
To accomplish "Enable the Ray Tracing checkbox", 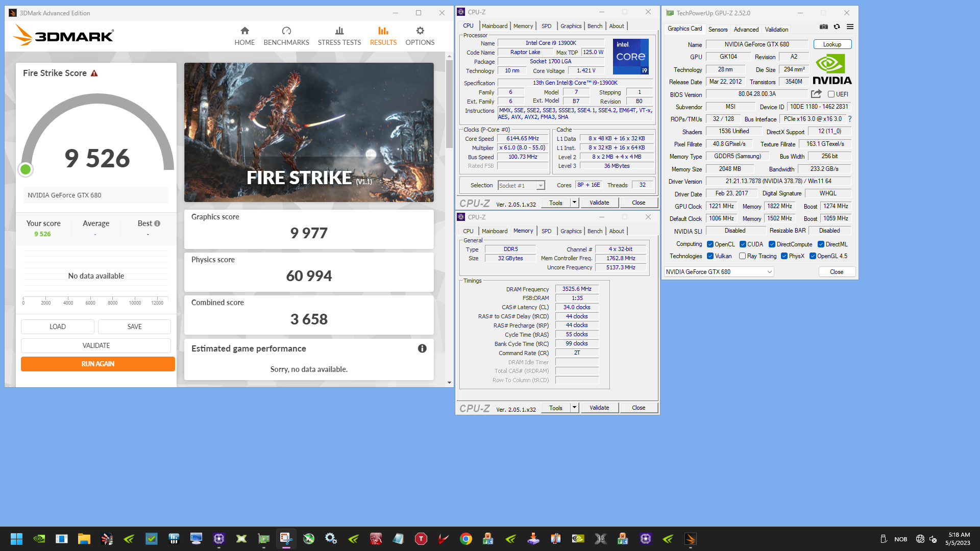I will [743, 256].
